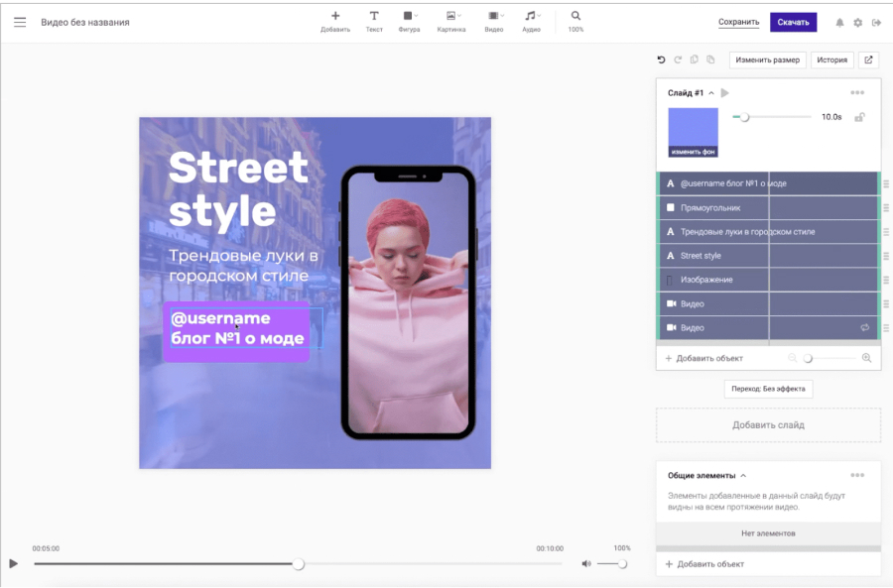Click the Видео без названия project title

click(x=85, y=22)
